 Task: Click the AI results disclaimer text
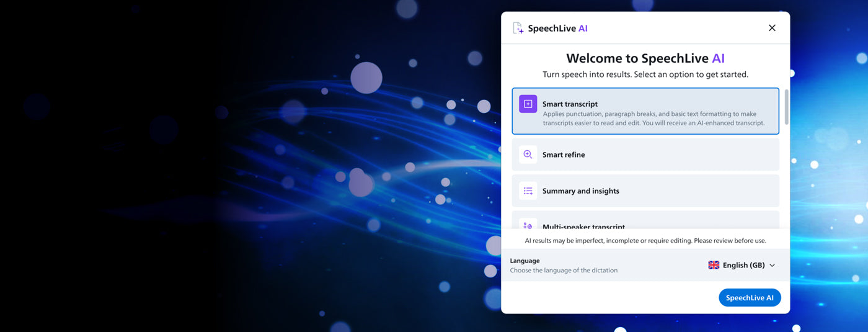tap(645, 241)
